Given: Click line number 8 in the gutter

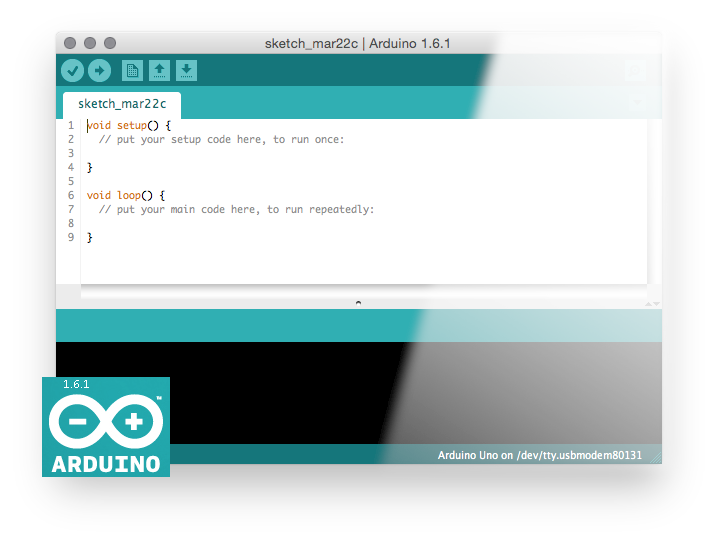Looking at the screenshot, I should 71,223.
